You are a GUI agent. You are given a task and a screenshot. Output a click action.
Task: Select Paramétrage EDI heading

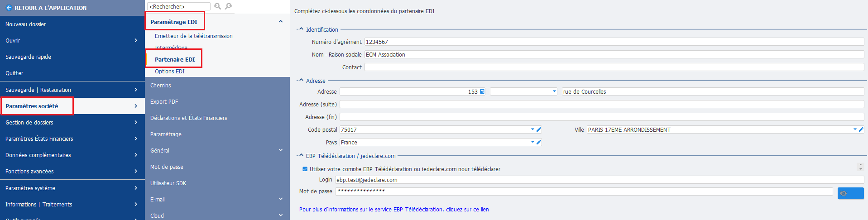coord(174,22)
